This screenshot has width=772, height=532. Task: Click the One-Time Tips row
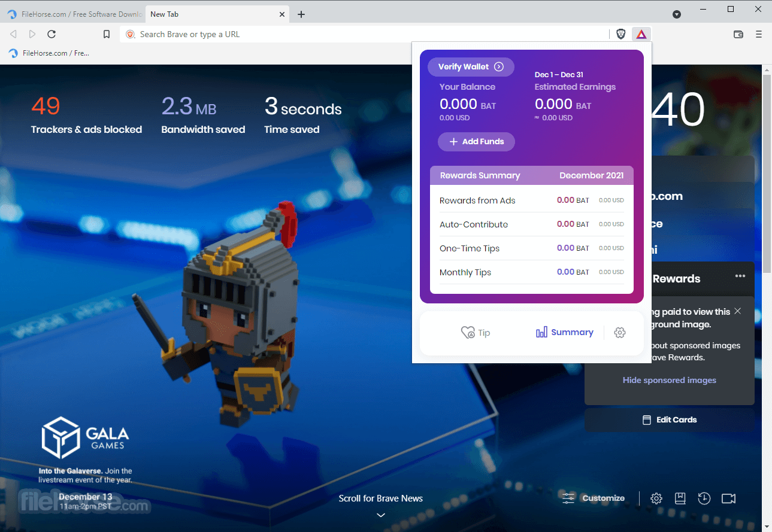[531, 248]
